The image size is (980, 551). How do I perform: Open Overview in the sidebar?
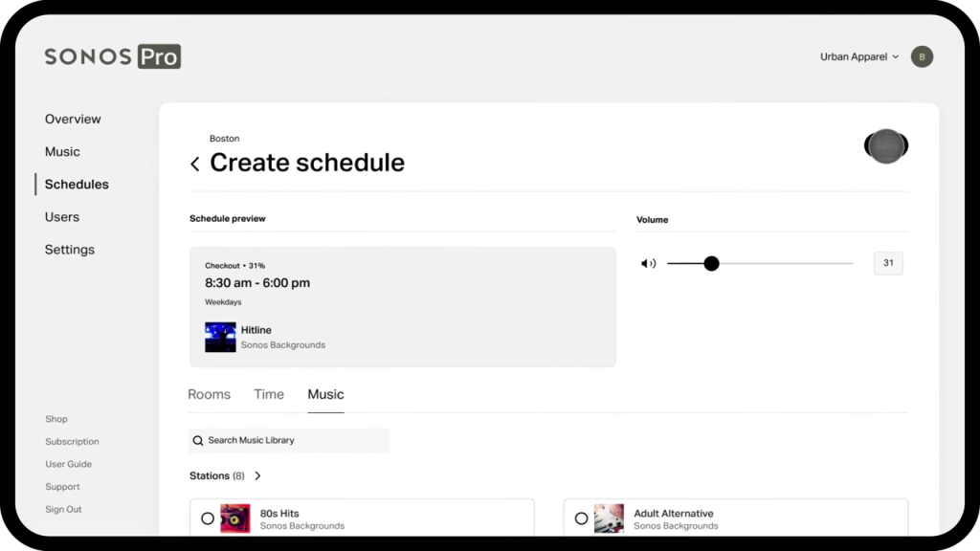click(x=73, y=119)
